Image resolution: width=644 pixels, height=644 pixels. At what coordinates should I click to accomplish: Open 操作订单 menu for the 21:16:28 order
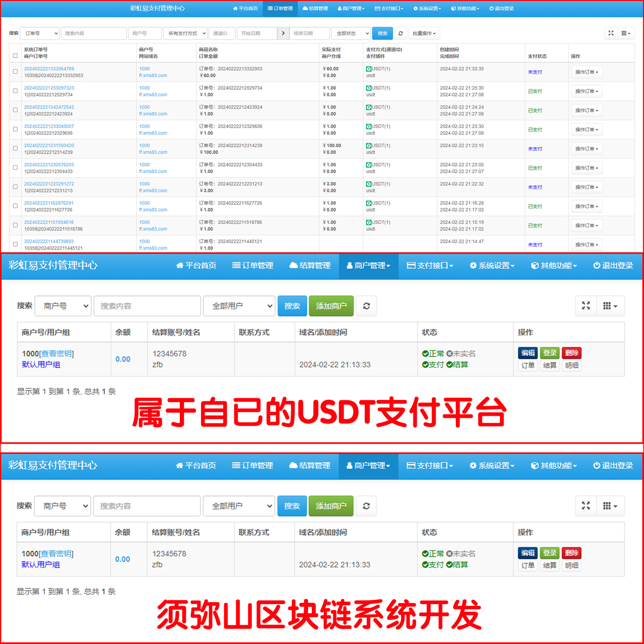point(587,206)
